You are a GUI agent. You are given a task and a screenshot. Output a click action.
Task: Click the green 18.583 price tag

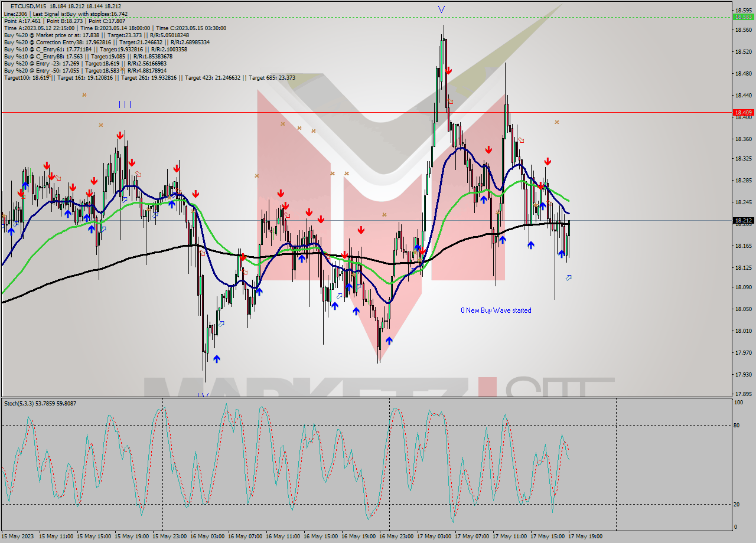point(743,17)
